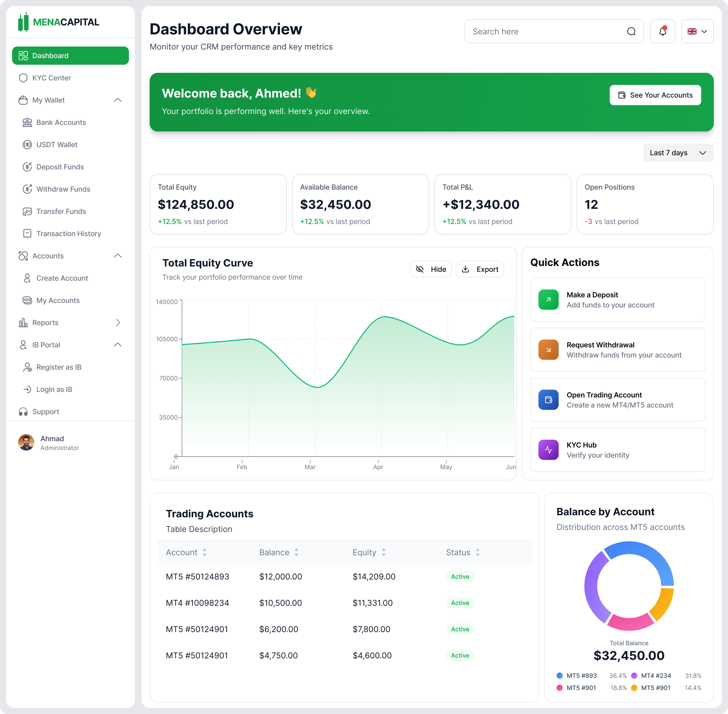The image size is (728, 714).
Task: Click the IB Portal person icon
Action: point(23,345)
